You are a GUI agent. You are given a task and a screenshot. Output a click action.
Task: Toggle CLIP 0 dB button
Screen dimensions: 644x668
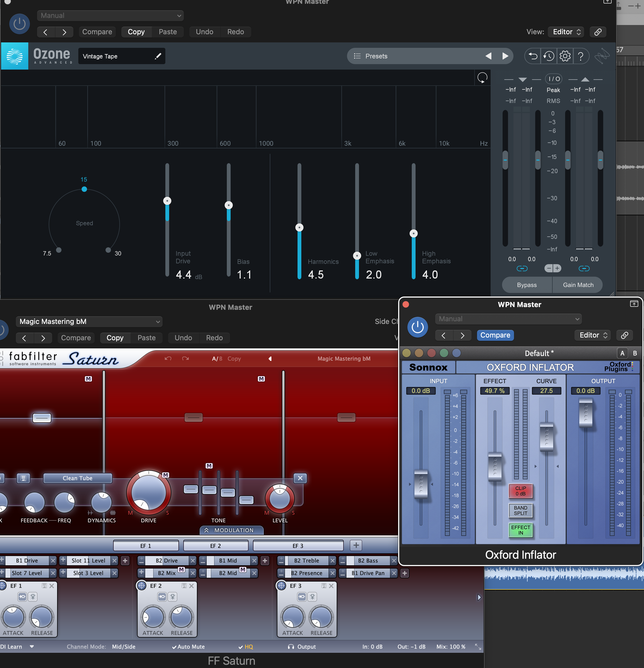coord(521,491)
